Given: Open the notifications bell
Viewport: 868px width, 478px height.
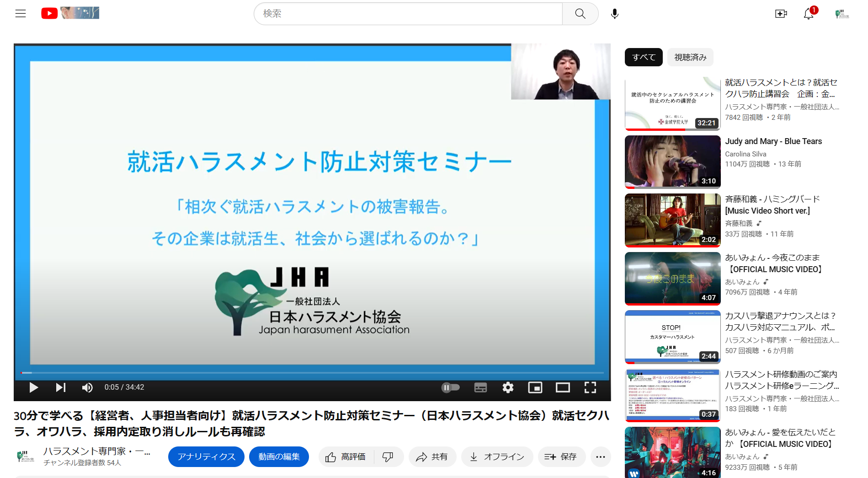Looking at the screenshot, I should (x=809, y=14).
